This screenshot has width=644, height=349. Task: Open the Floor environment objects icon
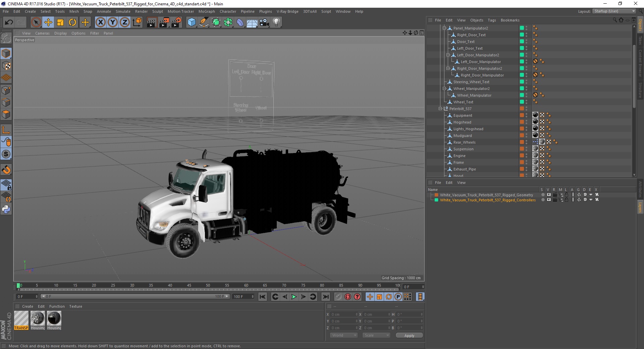coord(252,22)
